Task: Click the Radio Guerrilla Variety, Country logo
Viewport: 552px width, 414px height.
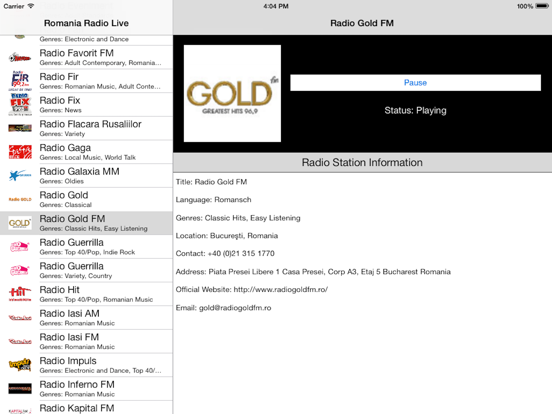Action: point(20,270)
